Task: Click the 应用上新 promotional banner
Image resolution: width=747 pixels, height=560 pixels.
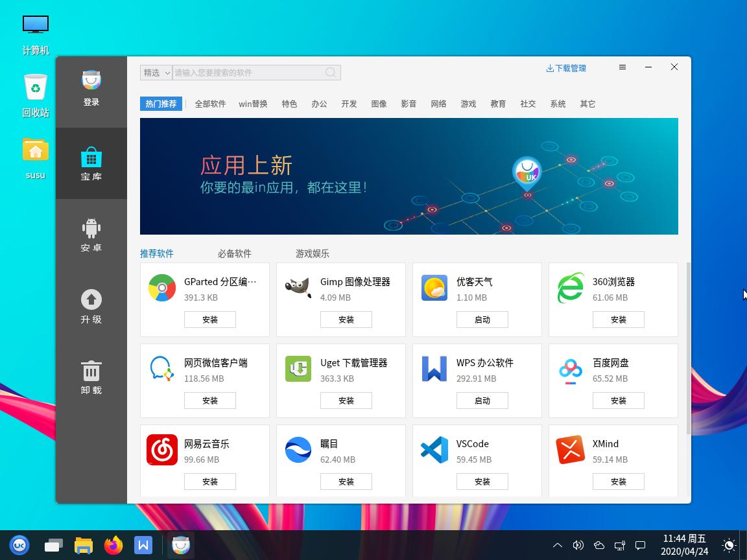Action: click(409, 176)
